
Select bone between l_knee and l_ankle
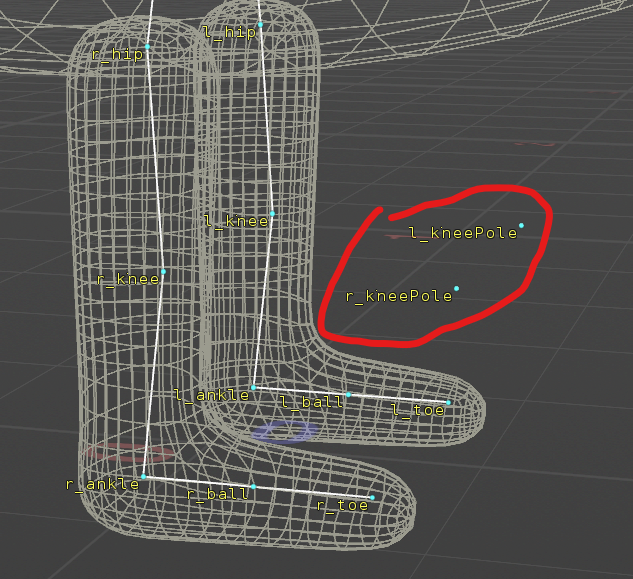click(263, 300)
